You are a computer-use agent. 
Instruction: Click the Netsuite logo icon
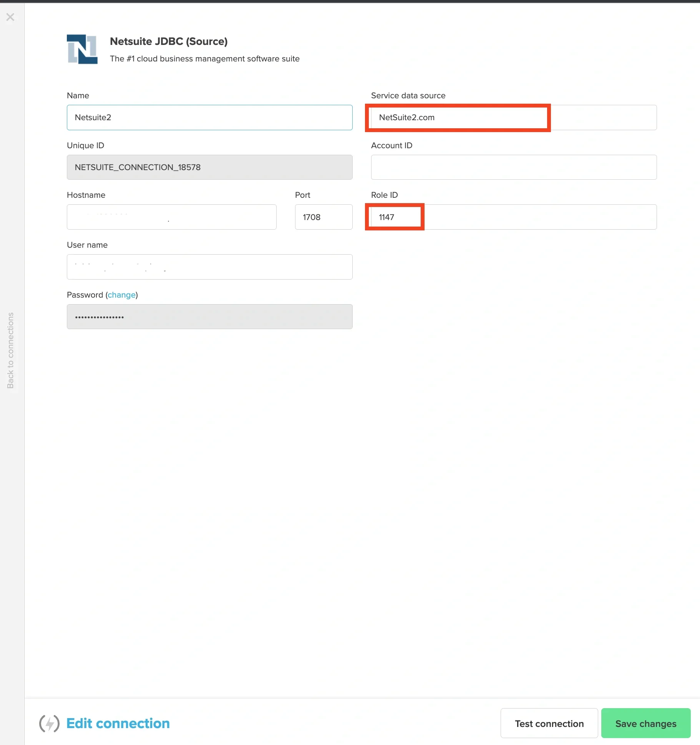click(x=82, y=49)
